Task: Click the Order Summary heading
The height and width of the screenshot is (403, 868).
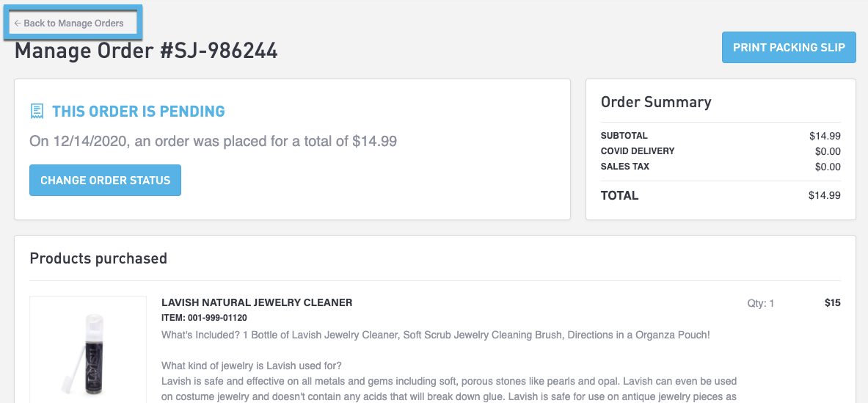Action: [656, 102]
